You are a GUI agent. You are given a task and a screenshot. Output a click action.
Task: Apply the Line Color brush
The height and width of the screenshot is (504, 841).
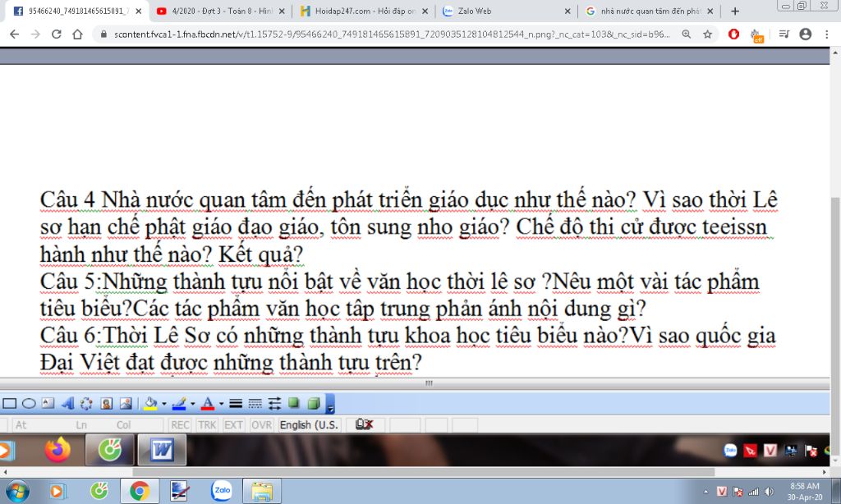(x=179, y=403)
